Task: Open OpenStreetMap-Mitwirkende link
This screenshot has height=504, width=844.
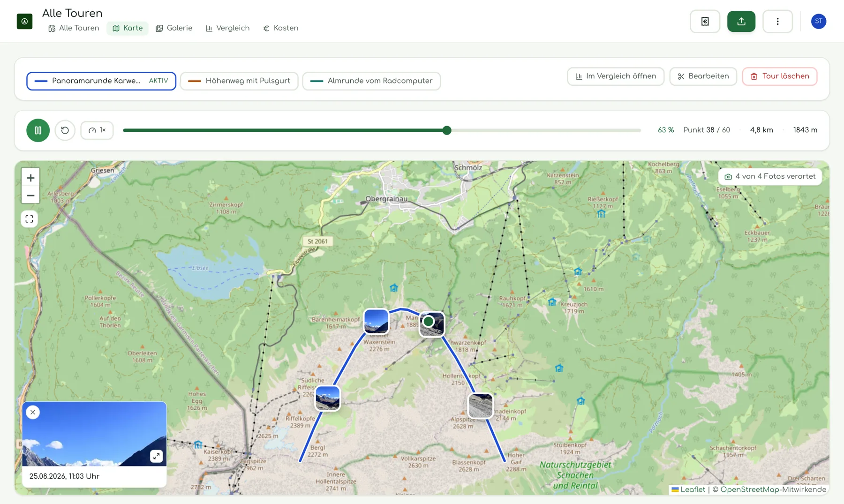Action: point(773,489)
